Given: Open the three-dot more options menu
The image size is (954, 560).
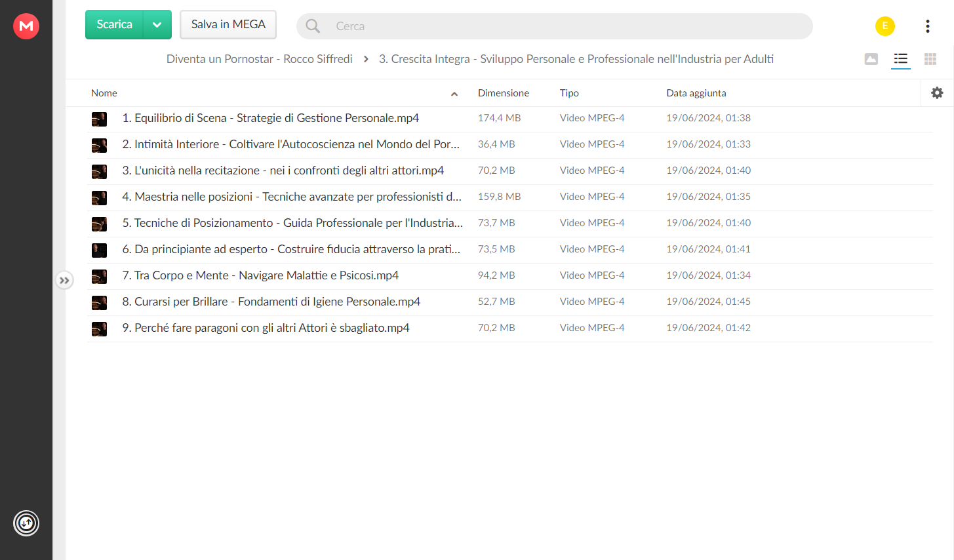Looking at the screenshot, I should (x=928, y=26).
